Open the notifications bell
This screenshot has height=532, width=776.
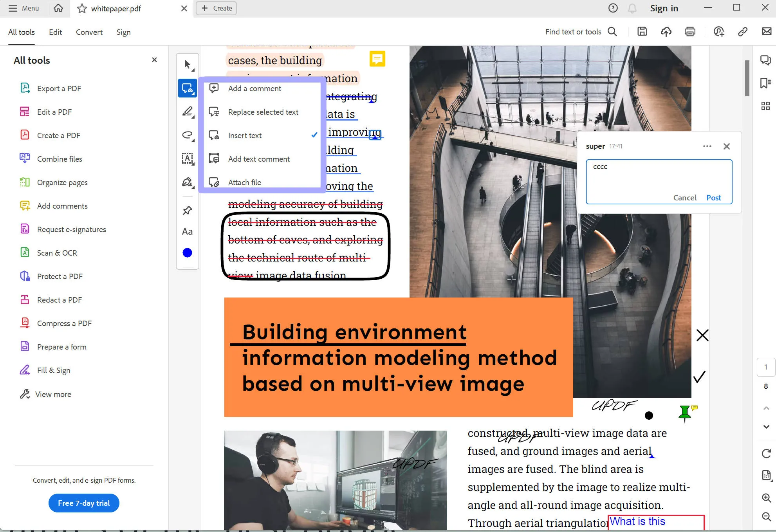coord(632,8)
